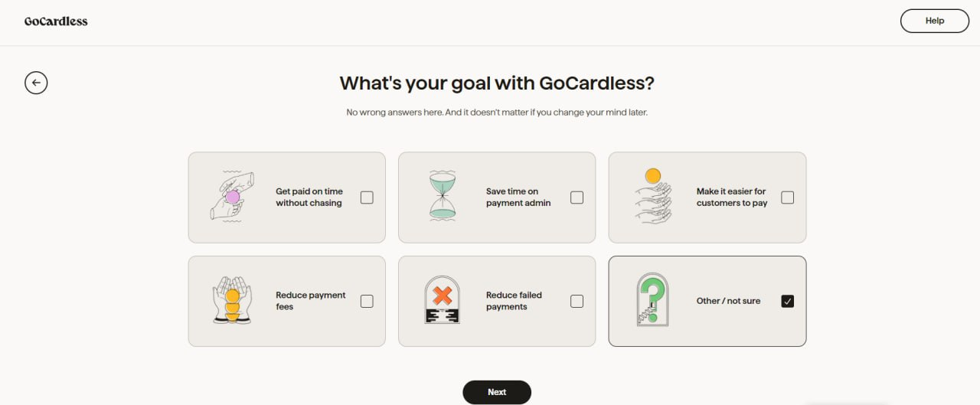Tick the Save time on payment admin checkbox
Viewport: 980px width, 405px height.
[x=577, y=198]
